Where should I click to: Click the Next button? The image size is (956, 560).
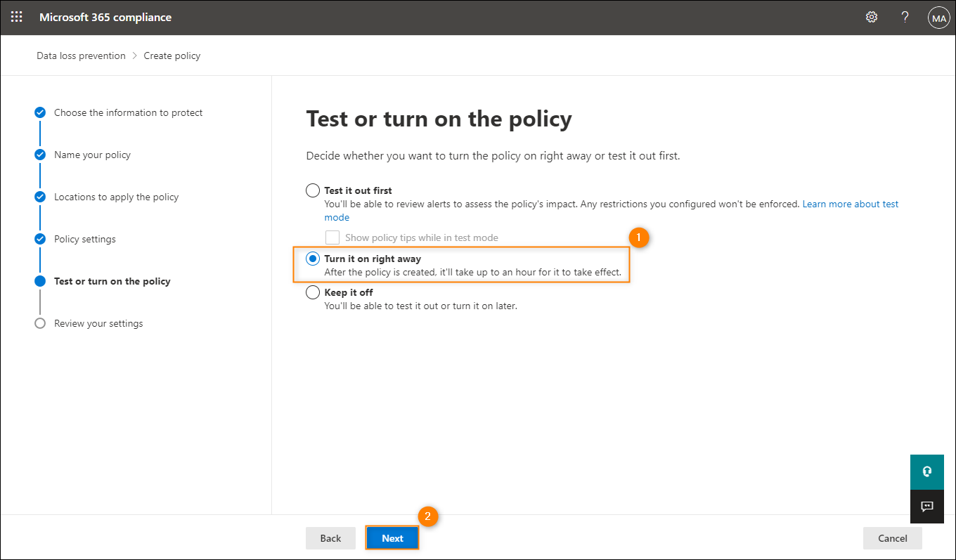tap(392, 538)
